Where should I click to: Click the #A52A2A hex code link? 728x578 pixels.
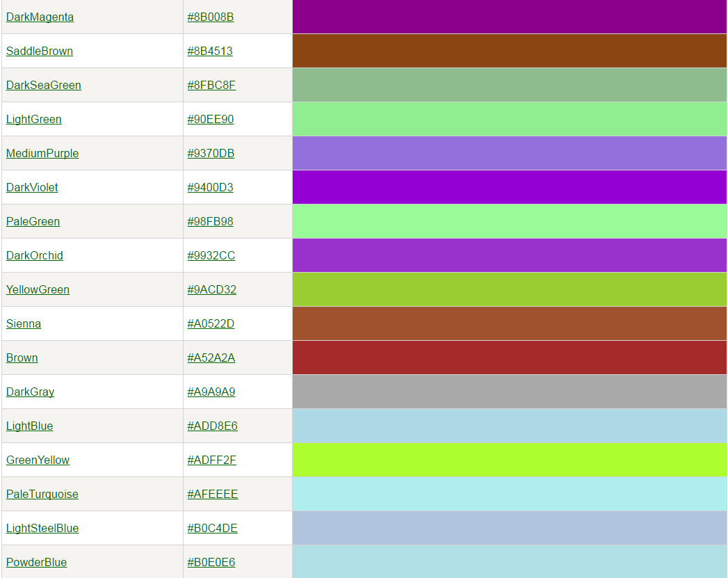[x=211, y=358]
